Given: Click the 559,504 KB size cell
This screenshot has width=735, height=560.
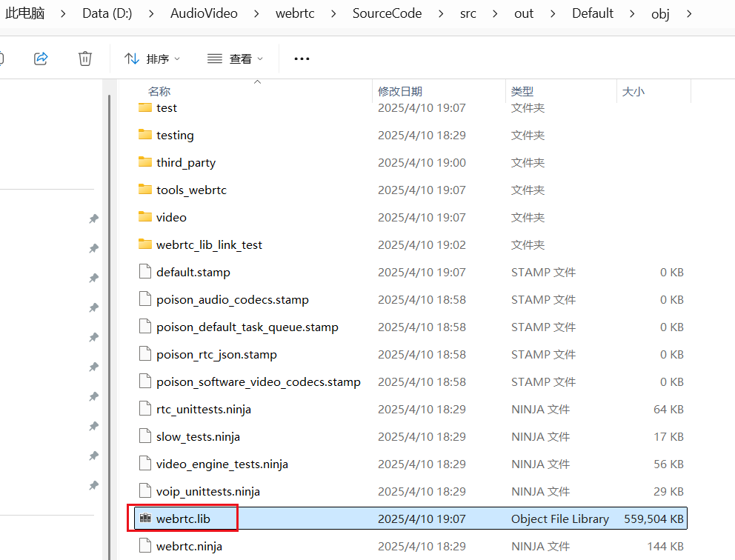Looking at the screenshot, I should pos(653,519).
